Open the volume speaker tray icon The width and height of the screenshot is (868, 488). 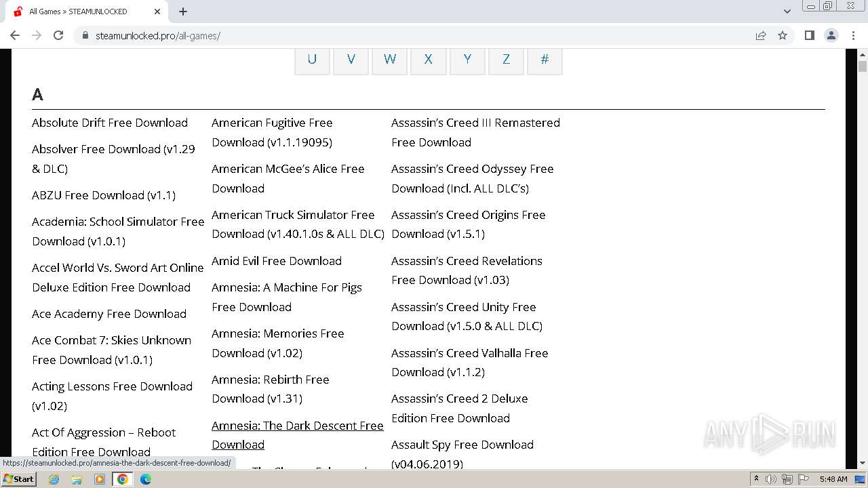pos(771,479)
